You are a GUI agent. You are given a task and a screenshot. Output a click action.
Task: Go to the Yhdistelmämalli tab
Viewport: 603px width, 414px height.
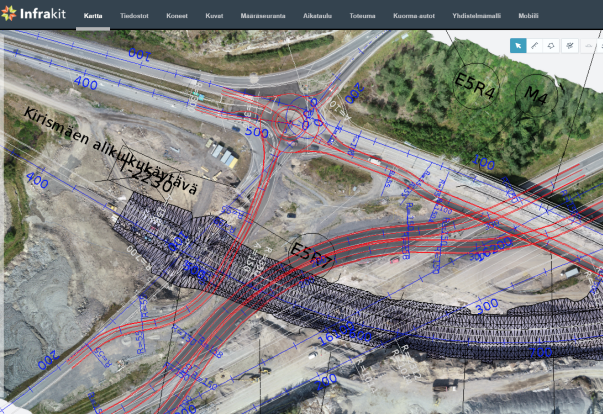(475, 17)
